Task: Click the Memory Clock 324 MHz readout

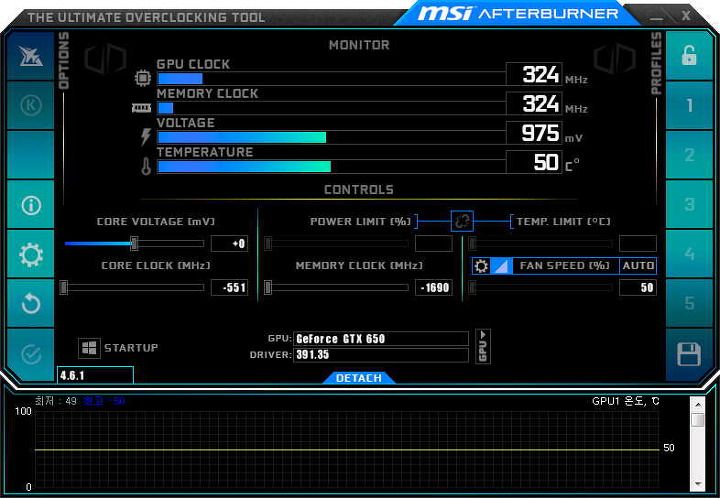Action: 534,104
